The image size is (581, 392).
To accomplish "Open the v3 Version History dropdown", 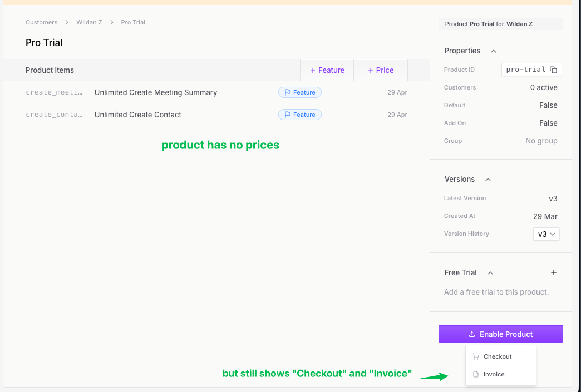I will [x=546, y=234].
